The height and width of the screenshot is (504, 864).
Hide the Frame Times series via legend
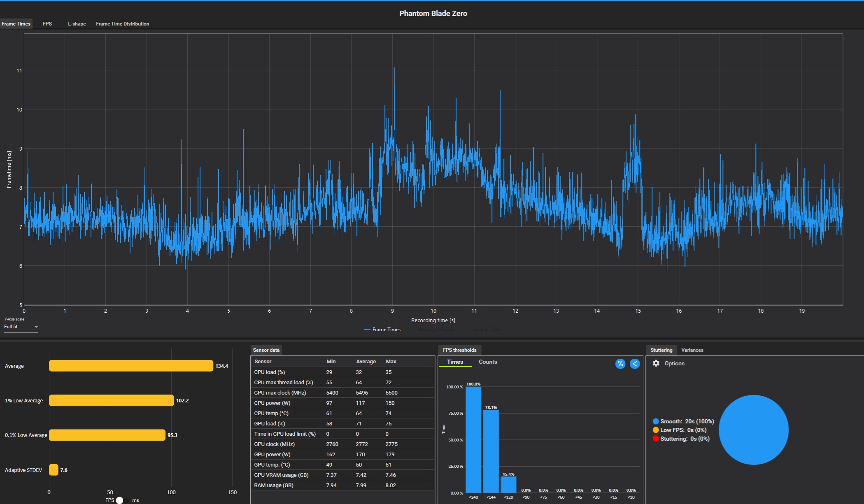pos(382,330)
